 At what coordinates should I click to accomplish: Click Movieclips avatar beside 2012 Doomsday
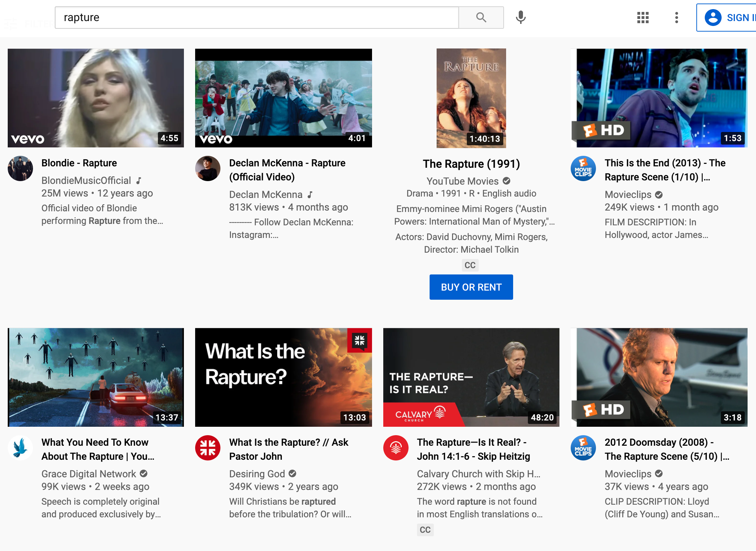point(583,448)
